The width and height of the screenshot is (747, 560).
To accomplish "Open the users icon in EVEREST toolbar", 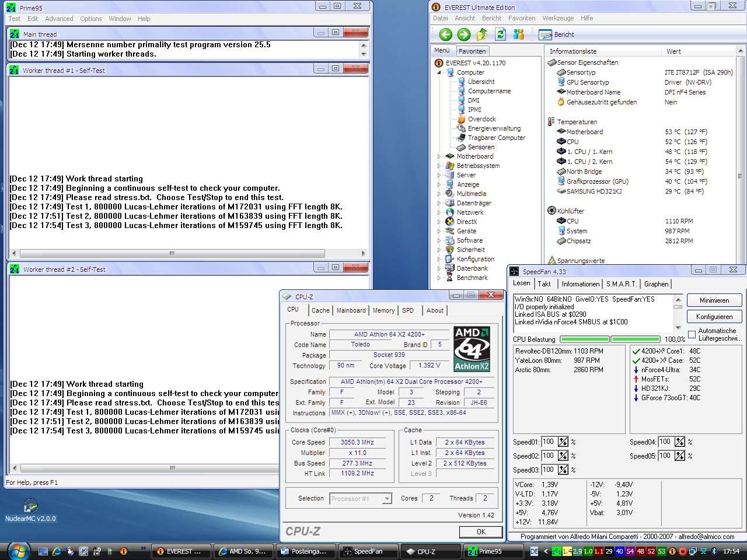I will click(518, 34).
